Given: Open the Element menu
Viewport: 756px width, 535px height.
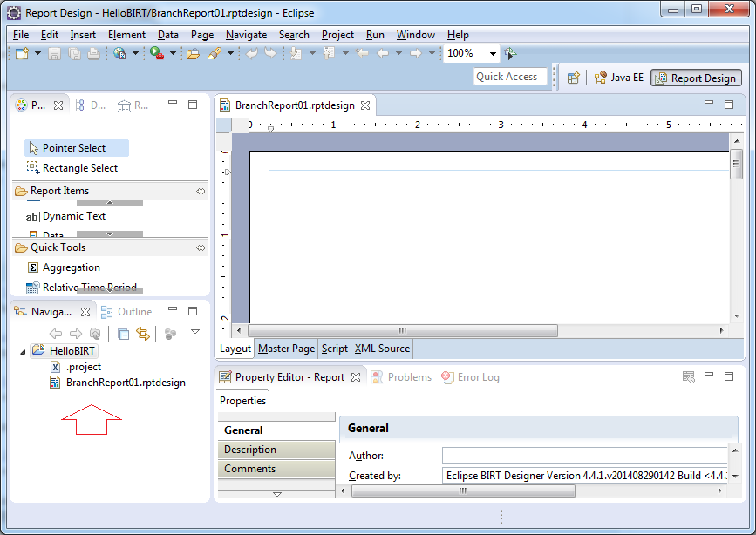Looking at the screenshot, I should click(x=126, y=35).
